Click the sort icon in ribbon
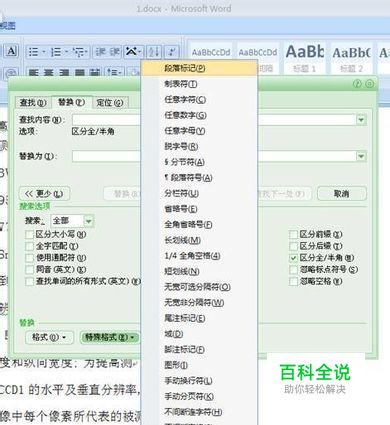This screenshot has height=425, width=390. pyautogui.click(x=154, y=52)
